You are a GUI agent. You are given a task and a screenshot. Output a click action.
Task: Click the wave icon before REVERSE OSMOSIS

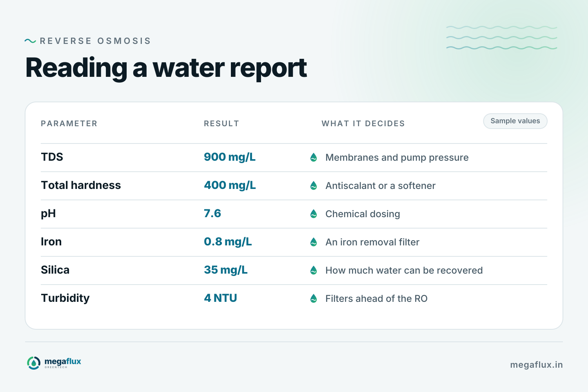click(x=30, y=41)
